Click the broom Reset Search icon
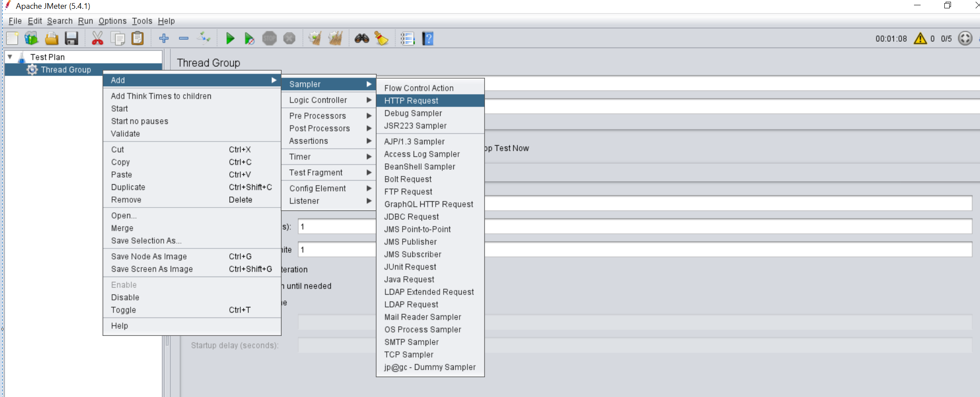 point(382,39)
